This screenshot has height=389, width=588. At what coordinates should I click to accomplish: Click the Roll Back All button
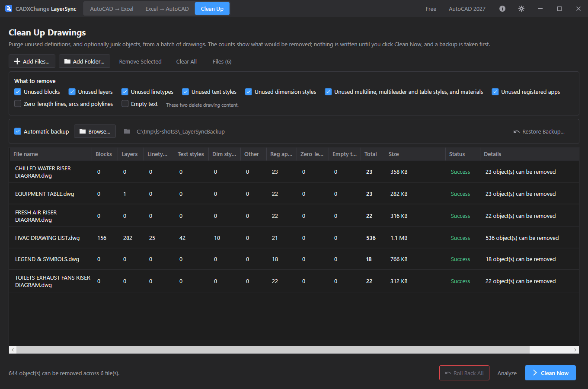(464, 373)
